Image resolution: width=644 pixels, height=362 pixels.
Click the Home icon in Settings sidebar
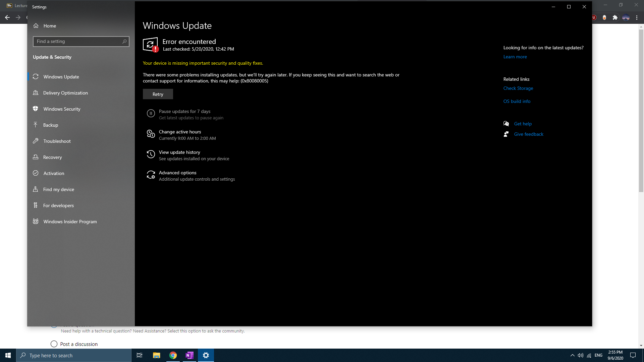tap(36, 26)
